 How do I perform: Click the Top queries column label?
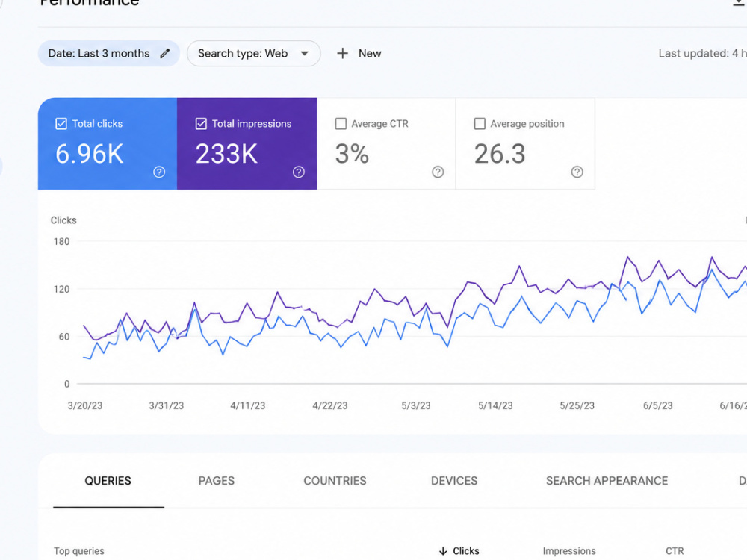click(x=79, y=551)
